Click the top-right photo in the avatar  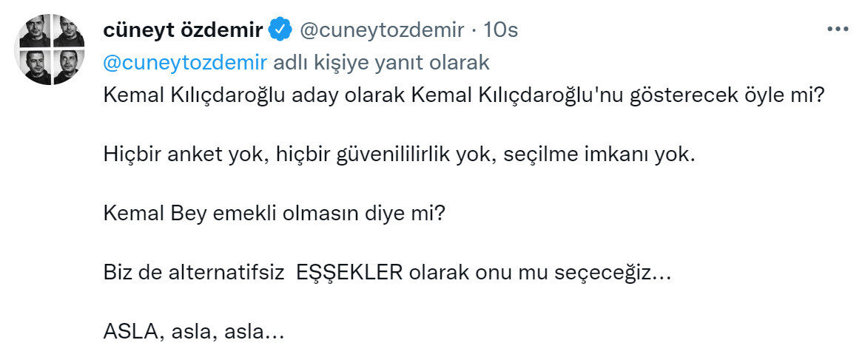[x=67, y=31]
